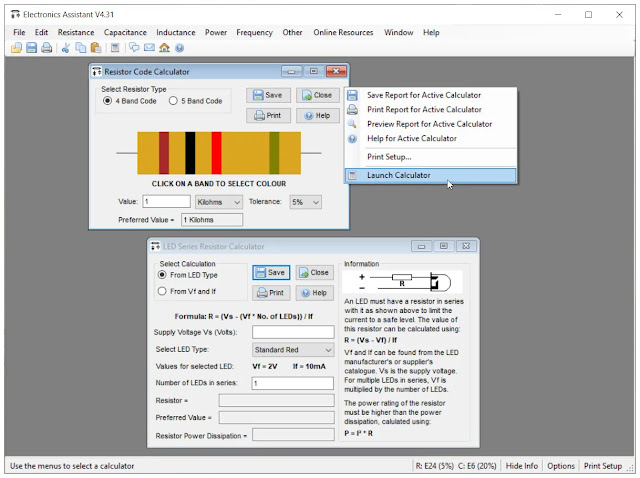Click the Open folder toolbar icon
The image size is (640, 478).
tap(16, 48)
